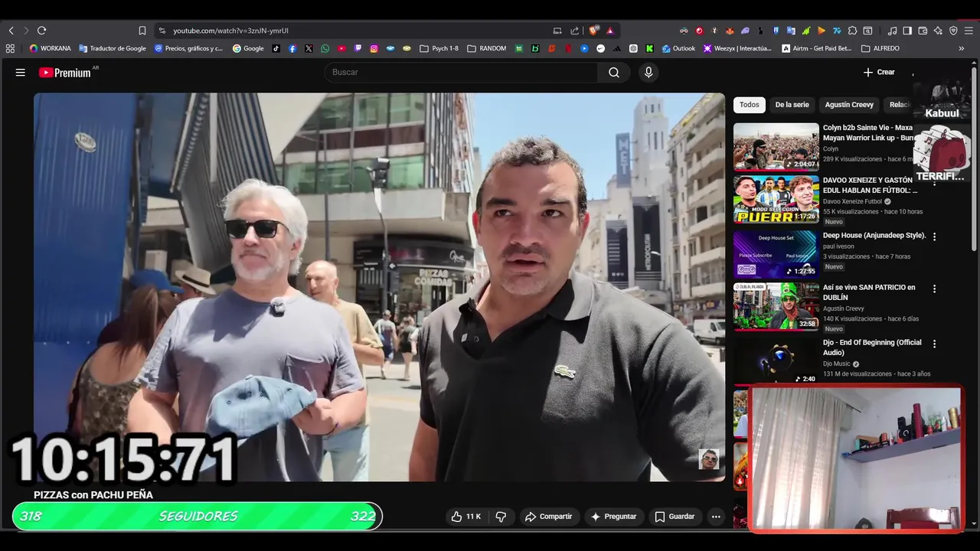This screenshot has width=980, height=551.
Task: Click the Preguntar button
Action: tap(613, 517)
